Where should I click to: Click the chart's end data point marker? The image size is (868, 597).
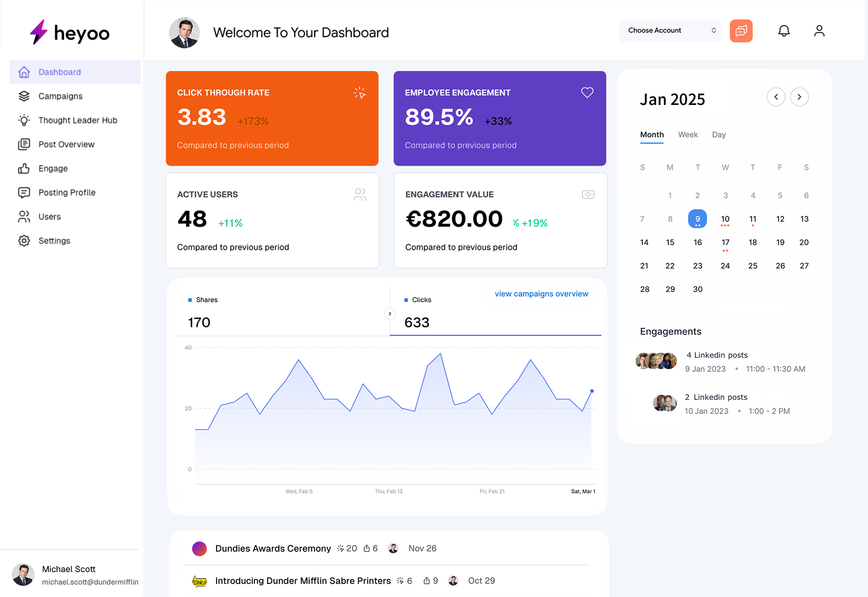592,391
